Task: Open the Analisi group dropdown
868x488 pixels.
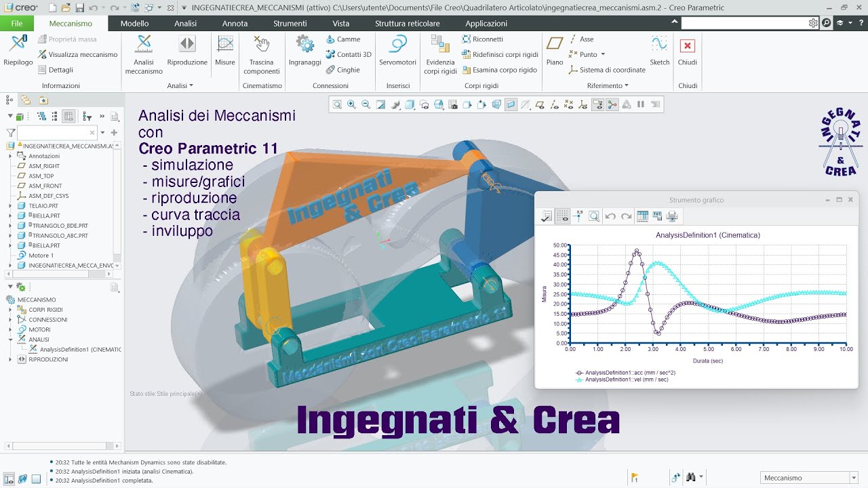Action: 180,85
